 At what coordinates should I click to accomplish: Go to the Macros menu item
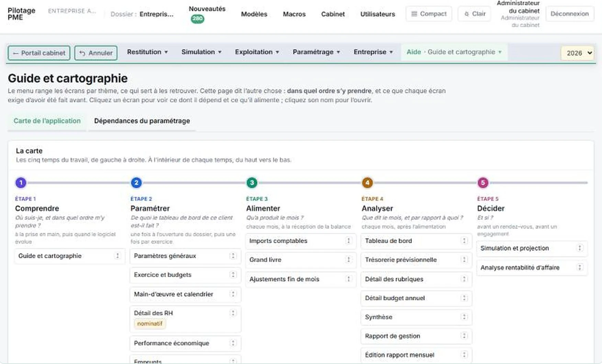[294, 14]
